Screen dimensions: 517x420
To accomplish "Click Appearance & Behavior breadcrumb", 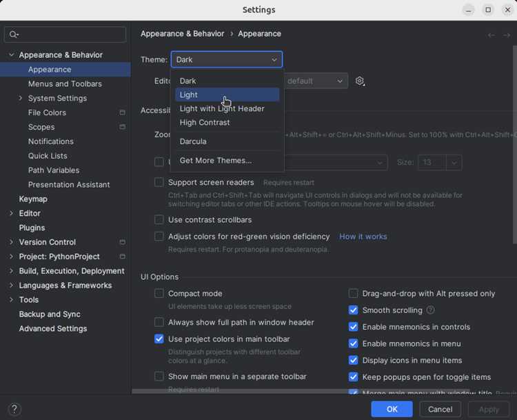I will [x=182, y=34].
